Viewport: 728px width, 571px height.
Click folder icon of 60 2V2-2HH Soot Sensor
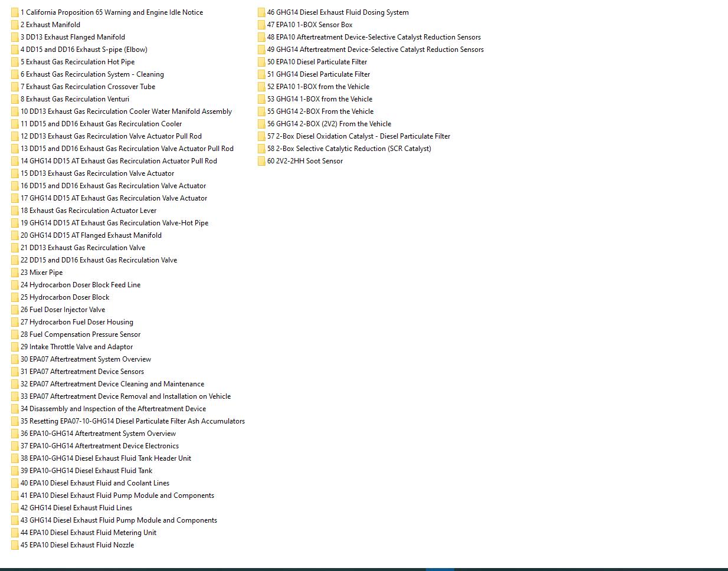click(261, 161)
